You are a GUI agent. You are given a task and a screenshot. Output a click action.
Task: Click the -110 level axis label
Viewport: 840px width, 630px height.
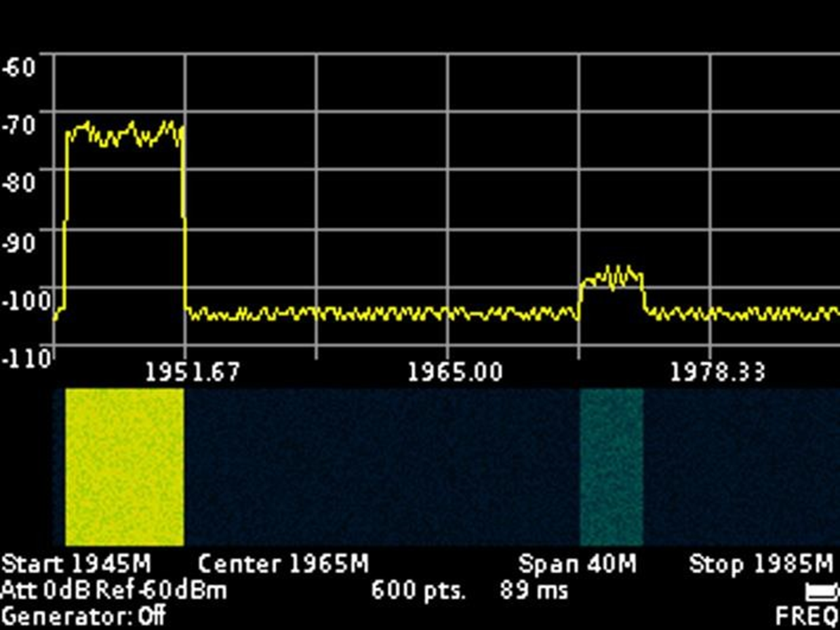click(x=26, y=357)
